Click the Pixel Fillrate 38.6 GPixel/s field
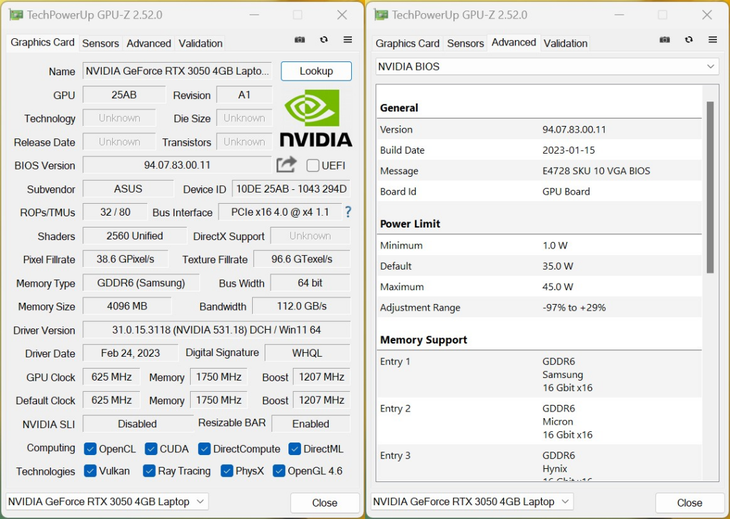 (125, 259)
